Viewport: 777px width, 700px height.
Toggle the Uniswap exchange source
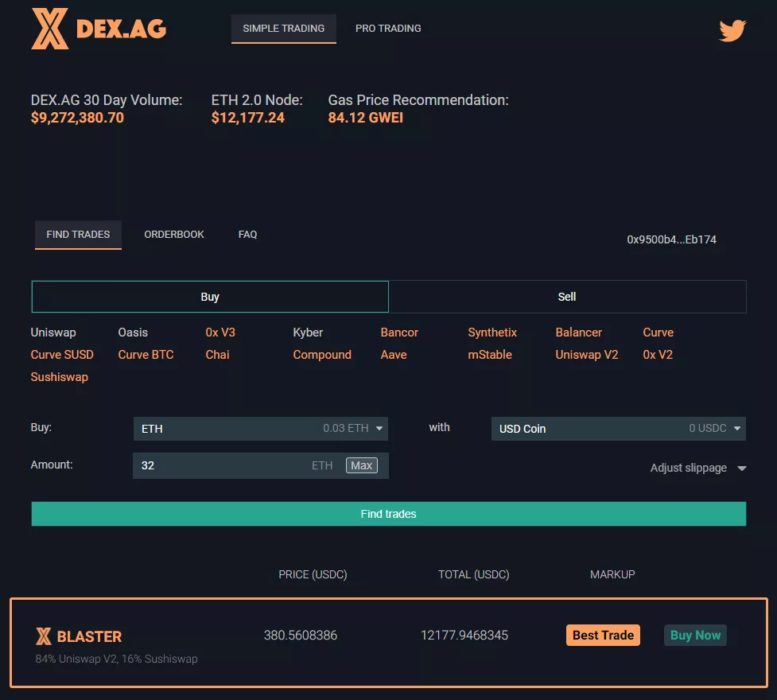(x=53, y=332)
